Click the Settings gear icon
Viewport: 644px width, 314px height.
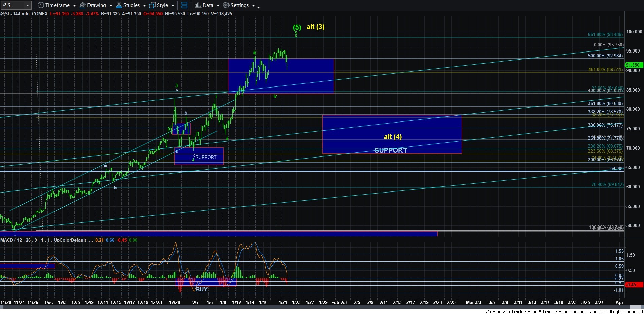[x=226, y=5]
